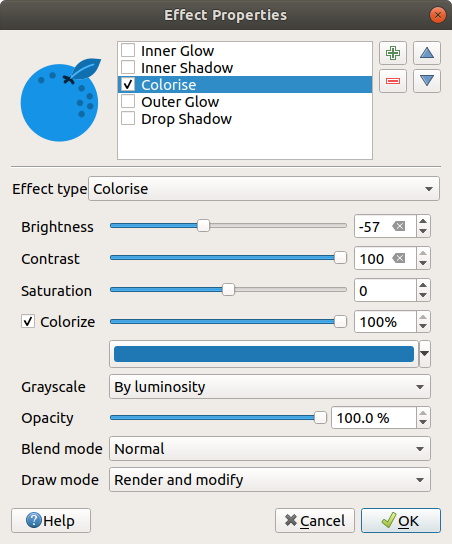Select the Outer Glow list item

(245, 102)
